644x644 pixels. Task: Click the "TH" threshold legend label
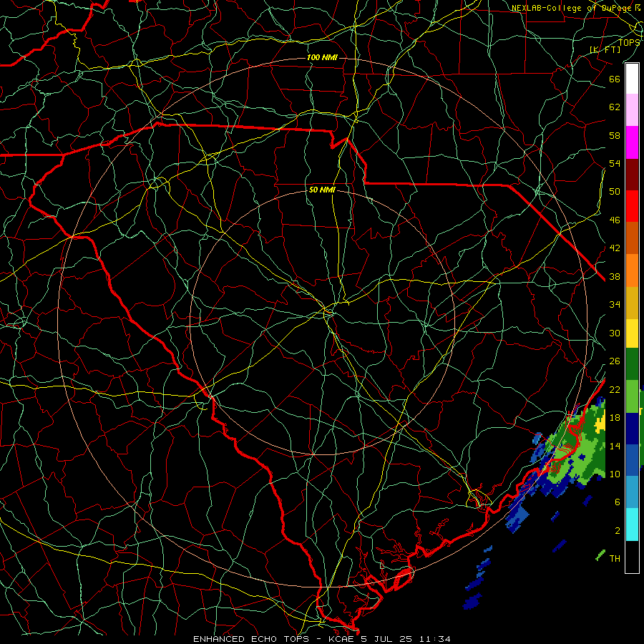pyautogui.click(x=615, y=559)
